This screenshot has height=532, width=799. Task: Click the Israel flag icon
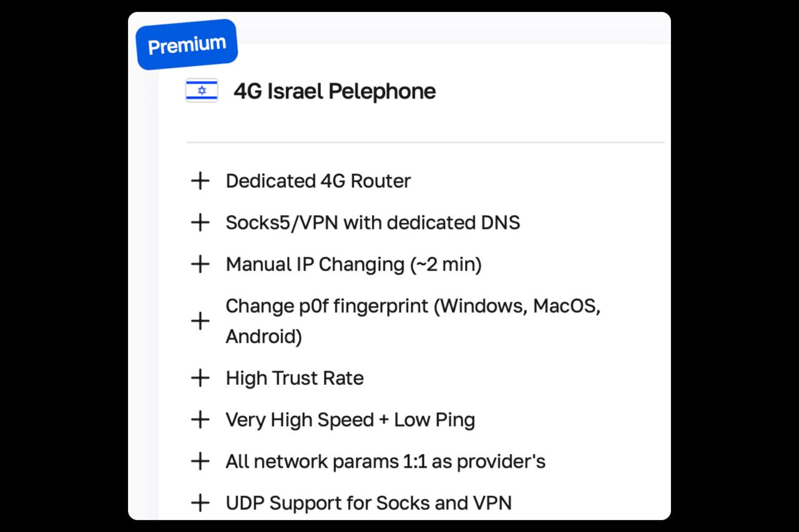coord(202,91)
